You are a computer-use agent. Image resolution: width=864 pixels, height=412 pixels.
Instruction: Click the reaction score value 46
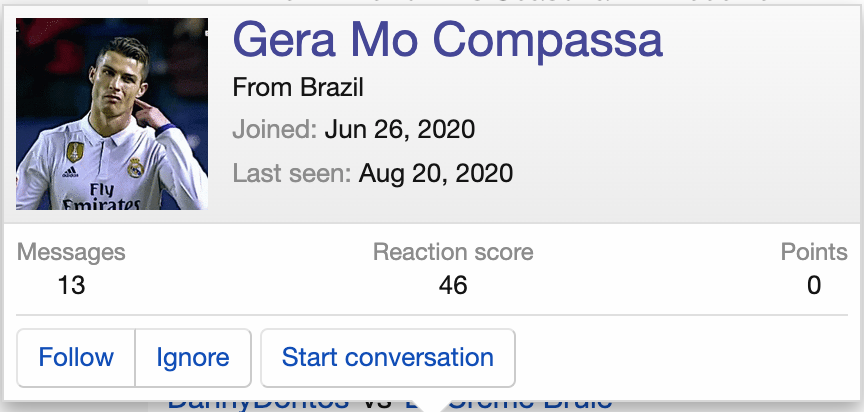click(453, 285)
